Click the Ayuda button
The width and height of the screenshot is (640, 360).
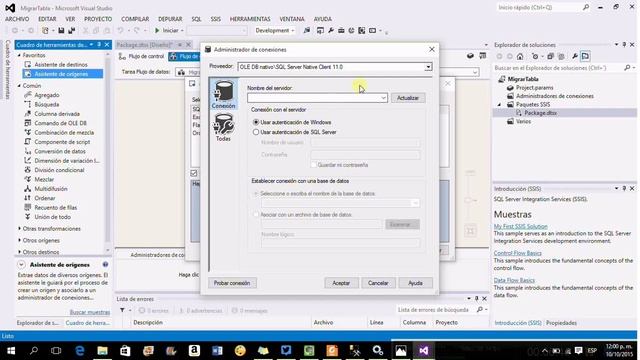tap(416, 283)
